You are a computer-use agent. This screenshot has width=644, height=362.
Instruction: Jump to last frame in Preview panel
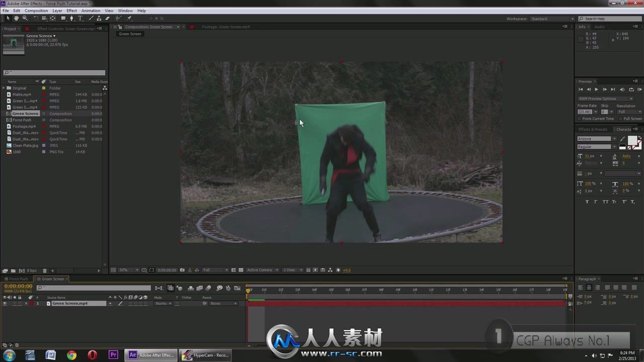coord(613,89)
